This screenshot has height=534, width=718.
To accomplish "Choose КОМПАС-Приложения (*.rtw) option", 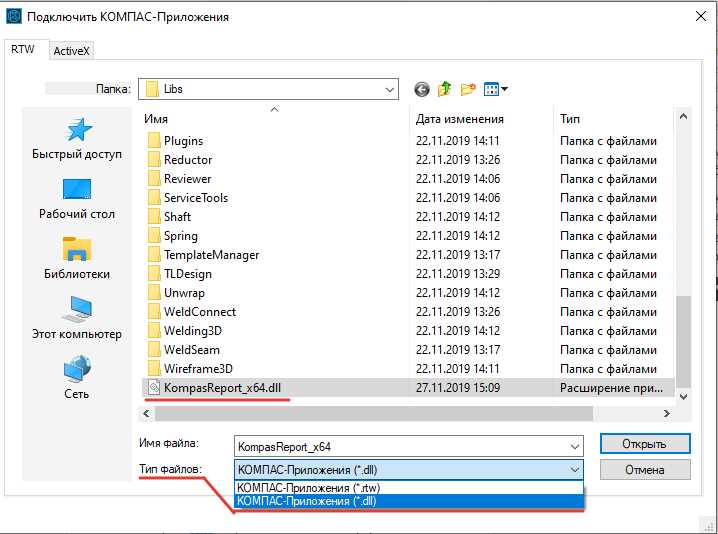I will click(x=409, y=488).
